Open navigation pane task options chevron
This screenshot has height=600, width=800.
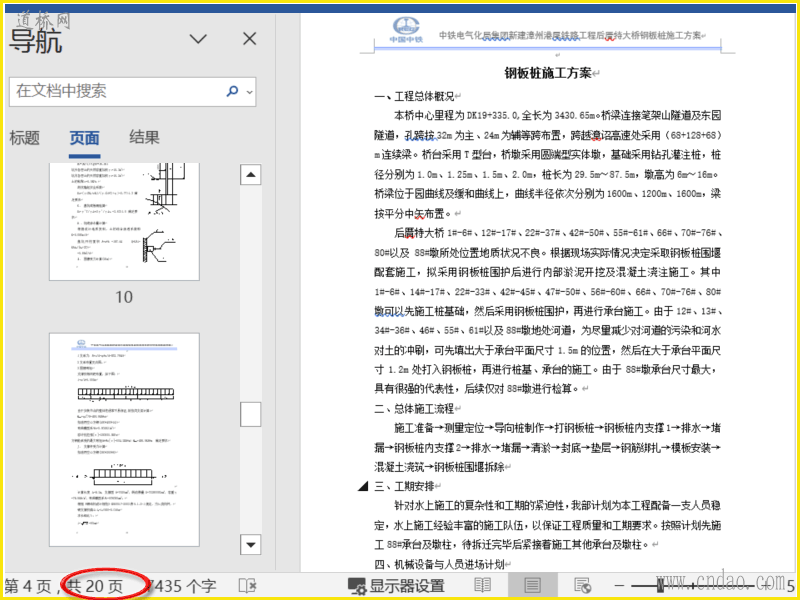pyautogui.click(x=198, y=38)
